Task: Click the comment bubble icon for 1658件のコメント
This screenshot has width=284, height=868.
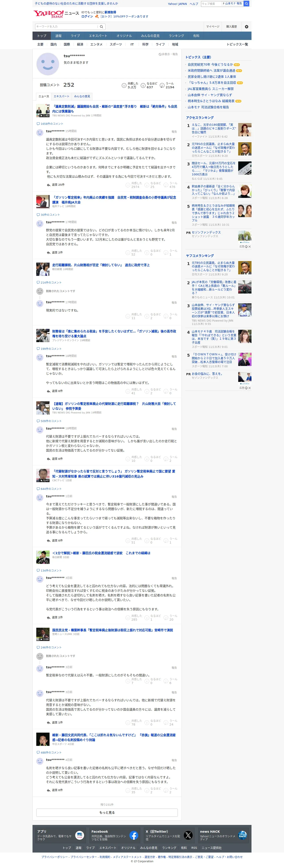Action: (x=38, y=124)
